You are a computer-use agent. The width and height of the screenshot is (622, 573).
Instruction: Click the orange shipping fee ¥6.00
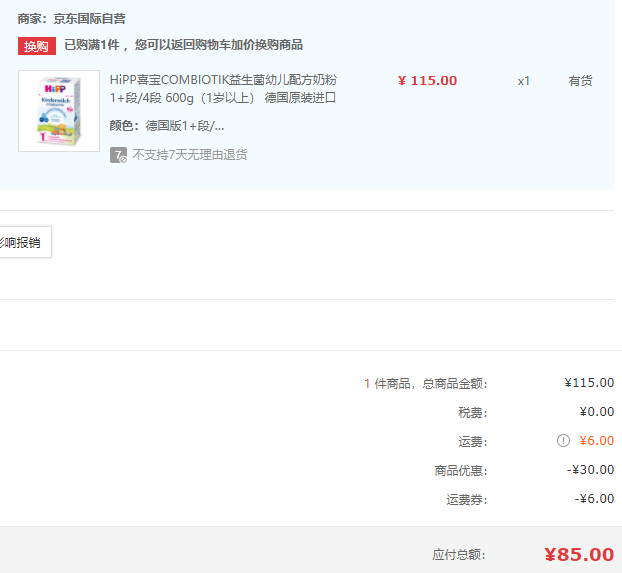[597, 440]
